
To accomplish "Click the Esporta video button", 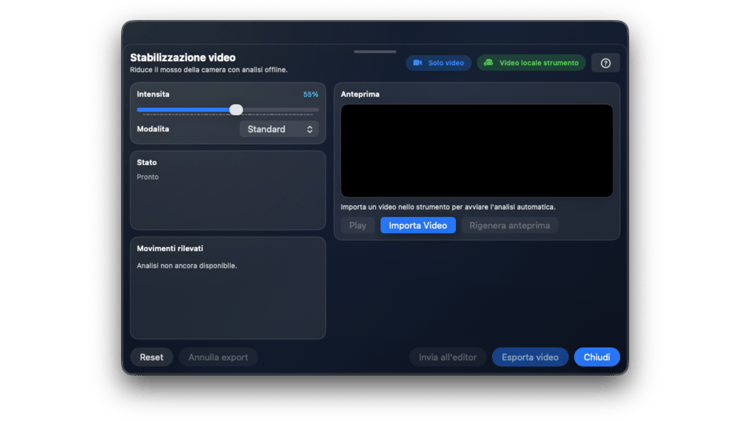I will [530, 357].
